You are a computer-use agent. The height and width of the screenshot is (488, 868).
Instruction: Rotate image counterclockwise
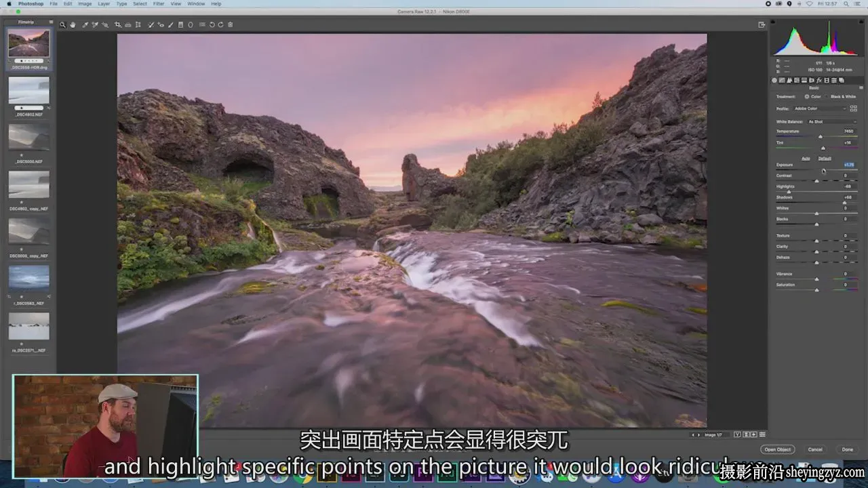212,25
